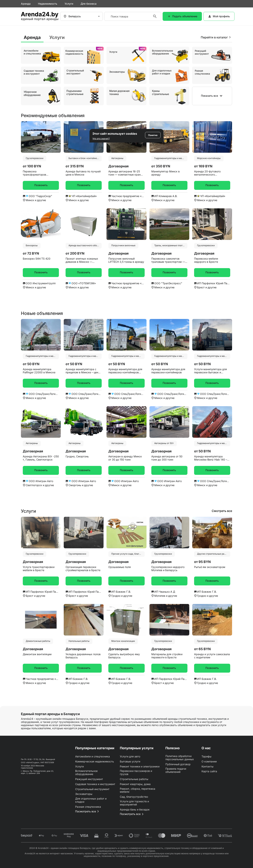
Task: Open the Беларусь region dropdown
Action: [x=82, y=16]
